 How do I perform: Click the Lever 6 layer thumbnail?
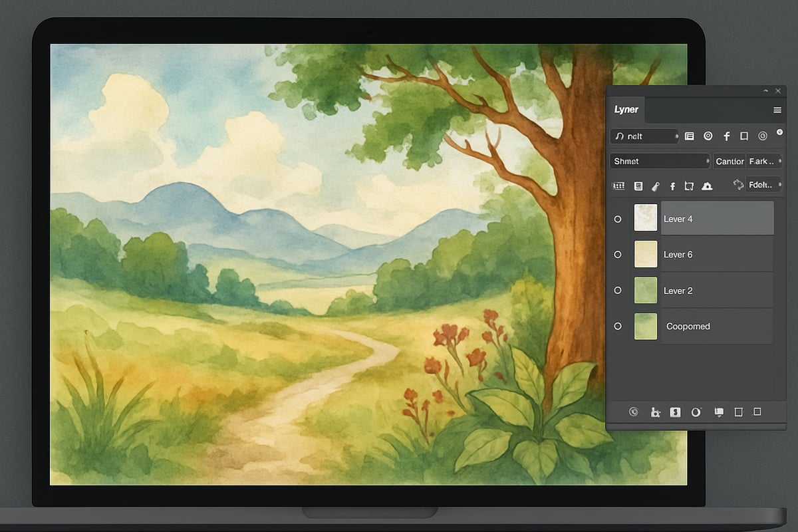(646, 255)
